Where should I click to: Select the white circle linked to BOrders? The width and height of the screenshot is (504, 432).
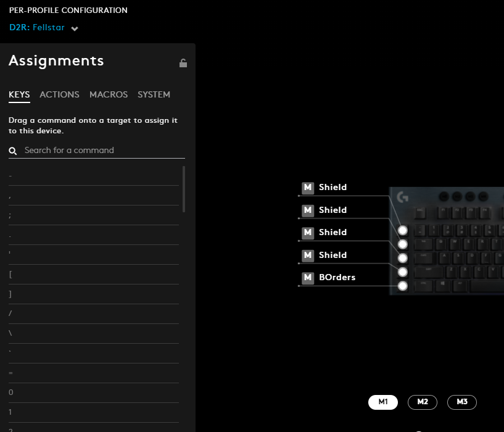pos(403,286)
